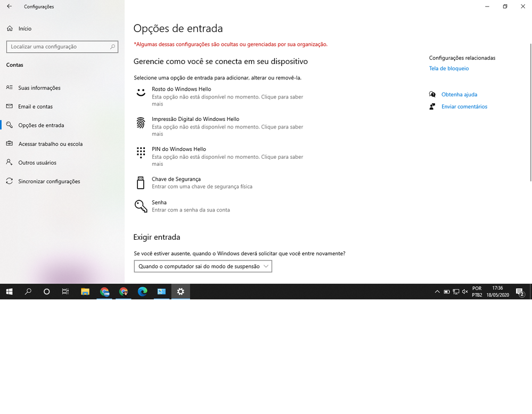Open the notification center icon
532x414 pixels.
pyautogui.click(x=520, y=292)
